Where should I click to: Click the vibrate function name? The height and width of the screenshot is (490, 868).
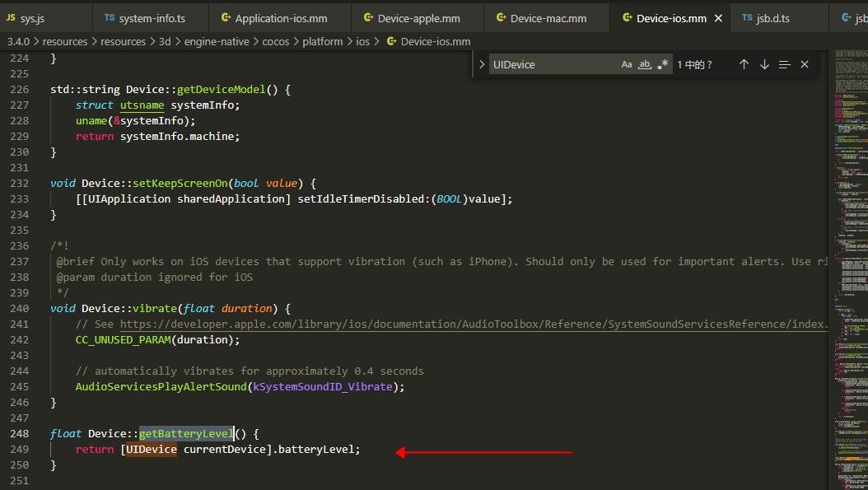click(x=155, y=308)
